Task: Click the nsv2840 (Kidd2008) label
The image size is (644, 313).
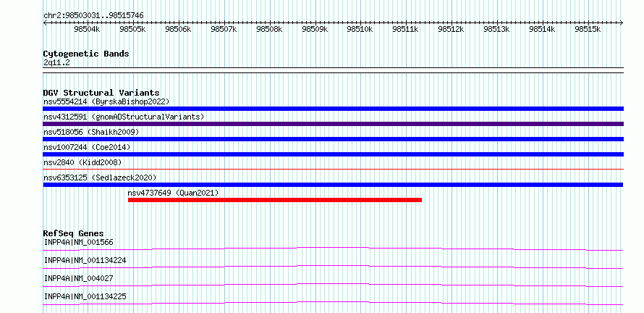Action: click(82, 162)
